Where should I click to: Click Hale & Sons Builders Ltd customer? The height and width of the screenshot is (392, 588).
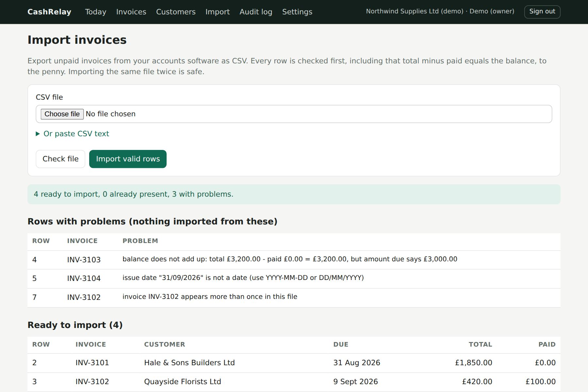click(x=189, y=363)
